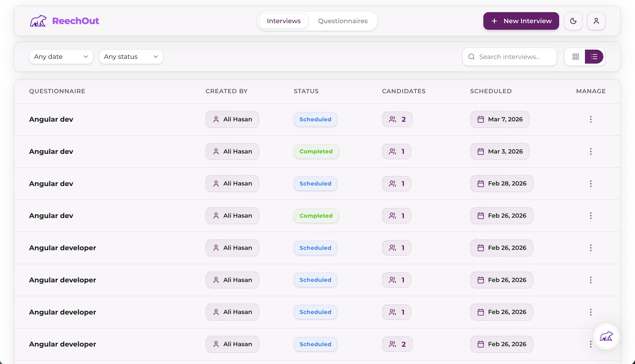Click the Completed badge in the Feb 26 row
This screenshot has height=364, width=635.
pyautogui.click(x=316, y=215)
